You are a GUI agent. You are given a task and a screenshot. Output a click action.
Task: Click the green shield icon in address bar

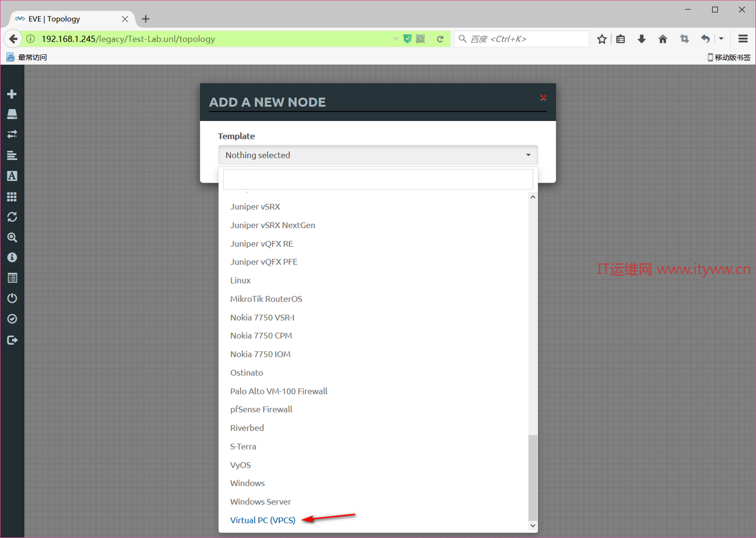(407, 39)
